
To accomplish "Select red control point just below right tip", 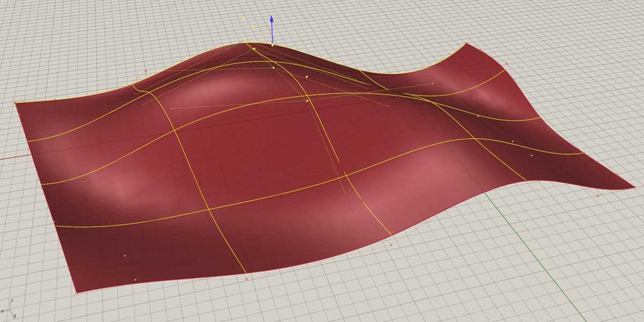I will pyautogui.click(x=598, y=196).
